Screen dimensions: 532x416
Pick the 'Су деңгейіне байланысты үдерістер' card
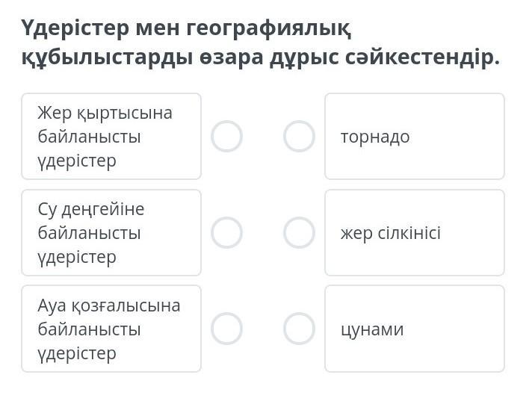[111, 233]
